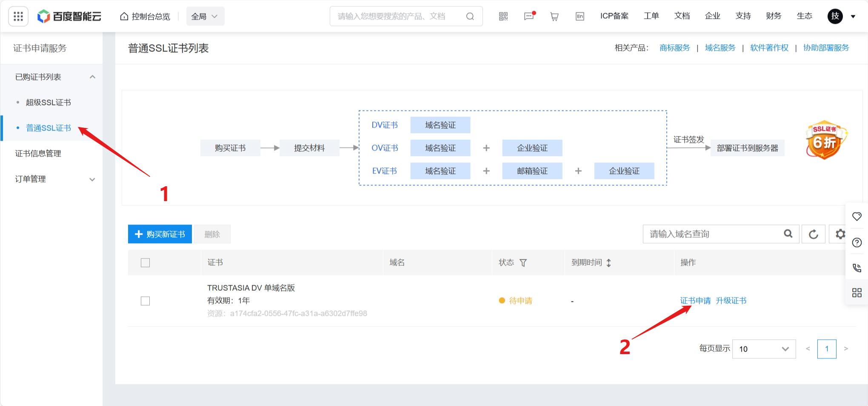This screenshot has width=868, height=406.
Task: Click the domain search magnifier icon
Action: tap(788, 234)
